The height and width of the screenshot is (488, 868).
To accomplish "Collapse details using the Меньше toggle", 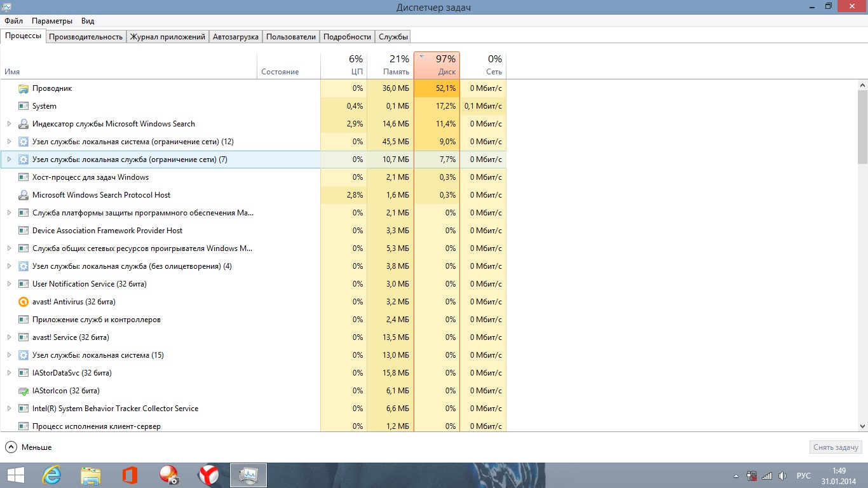I will [x=29, y=447].
